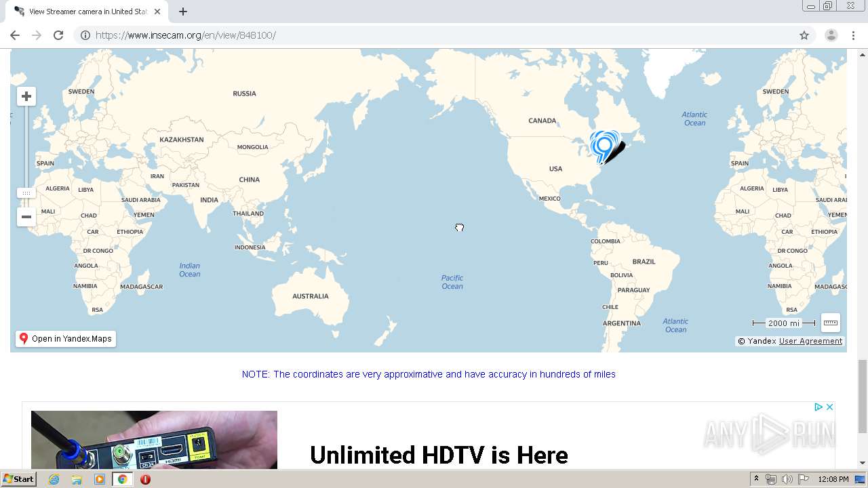The width and height of the screenshot is (868, 488).
Task: Click the 2000 mi scale indicator
Action: click(784, 323)
